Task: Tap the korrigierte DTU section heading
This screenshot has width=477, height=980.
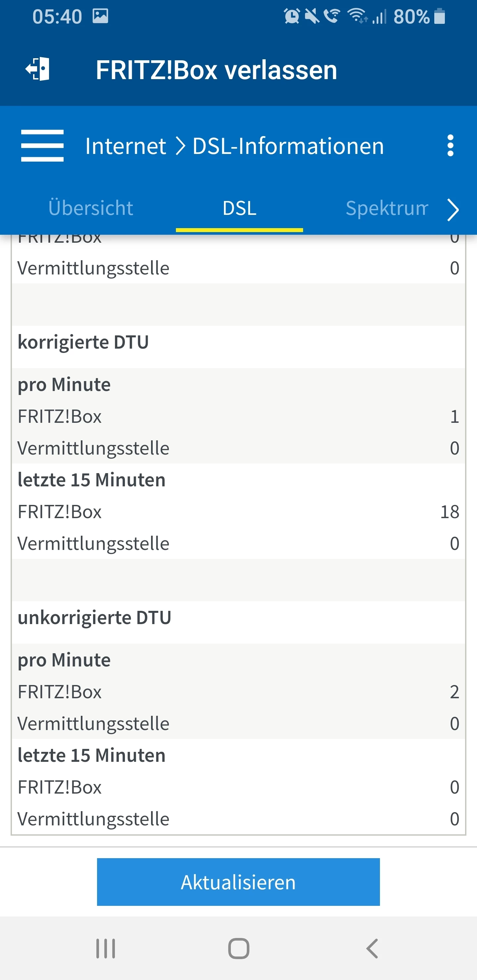Action: pos(83,342)
